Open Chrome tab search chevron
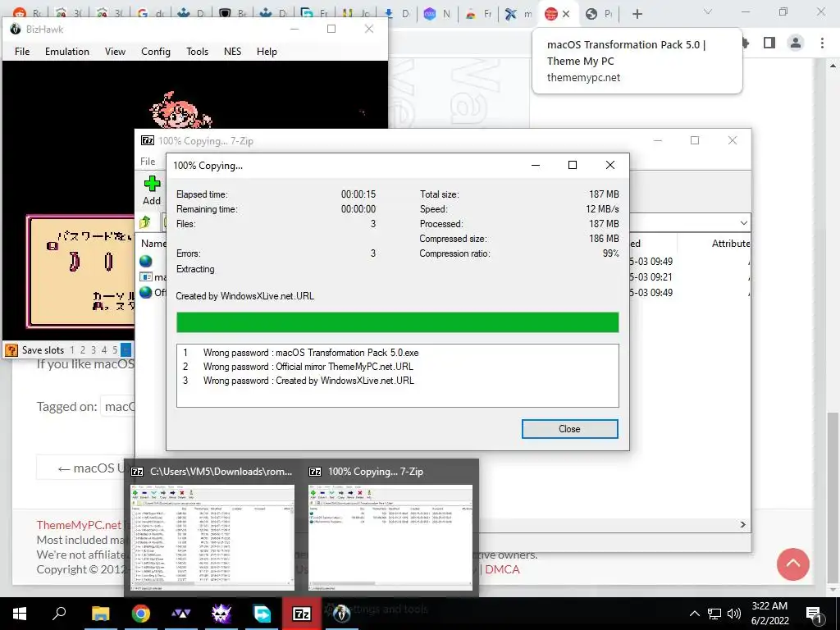The image size is (840, 630). [x=708, y=11]
